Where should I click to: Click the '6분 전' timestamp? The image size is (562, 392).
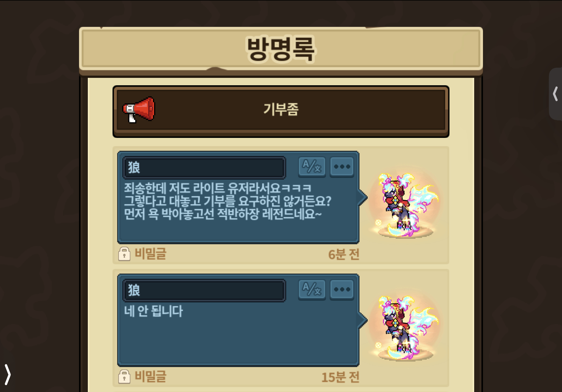click(344, 254)
